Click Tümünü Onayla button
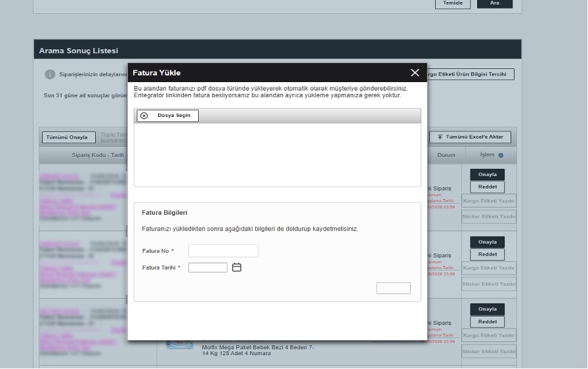Screen dimensions: 588x369 pyautogui.click(x=69, y=137)
